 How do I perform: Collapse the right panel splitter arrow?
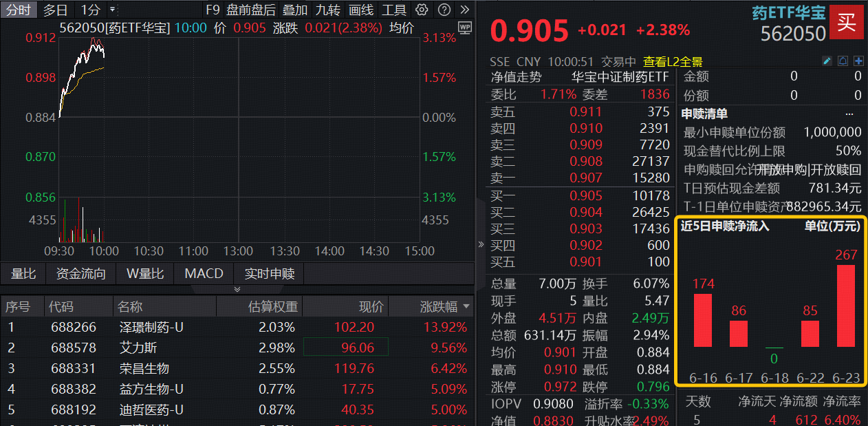point(481,244)
